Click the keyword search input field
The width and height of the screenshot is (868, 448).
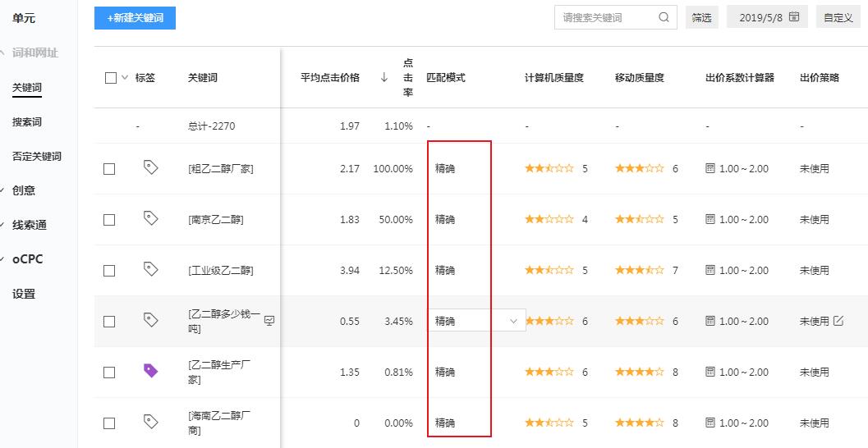pos(608,17)
